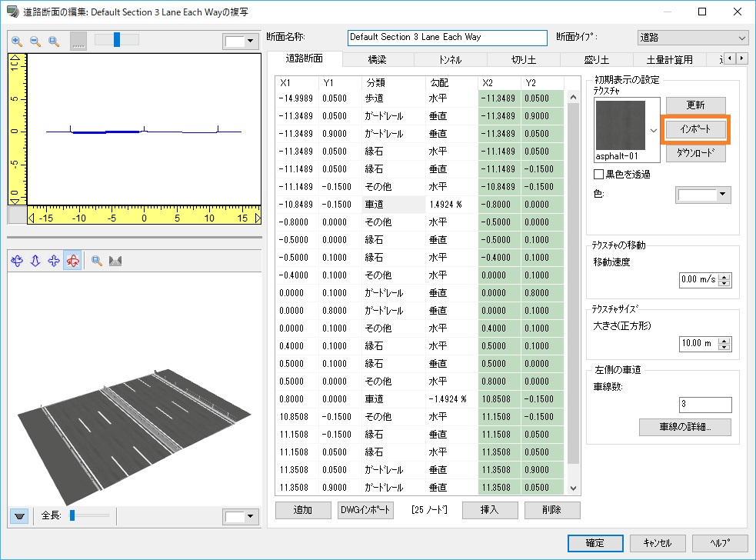The height and width of the screenshot is (560, 756).
Task: Click the 全長 slider
Action: tap(88, 515)
